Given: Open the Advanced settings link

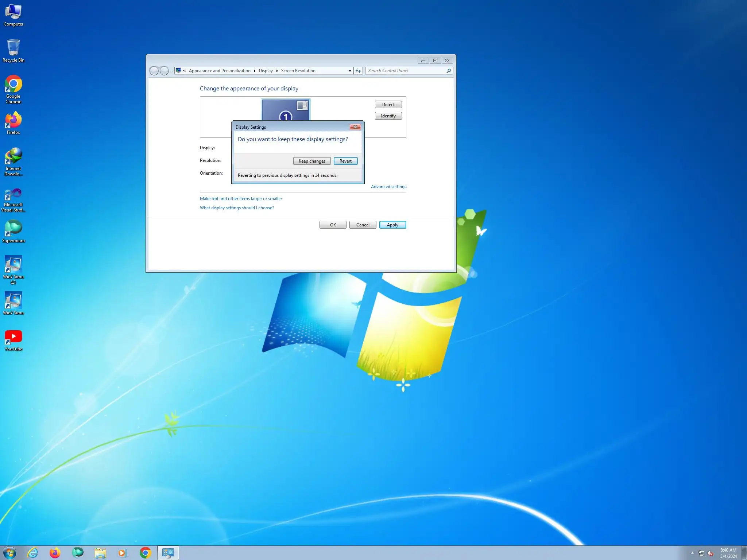Looking at the screenshot, I should [388, 187].
